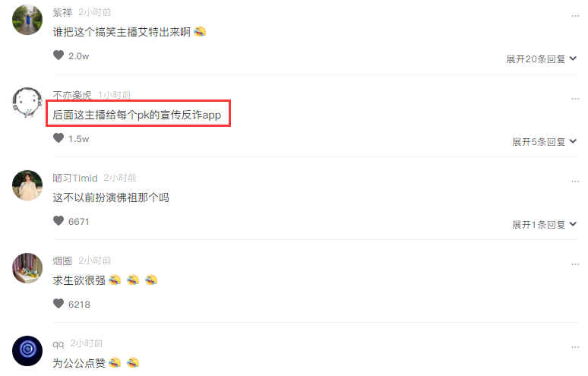Expand 5 replies under 不亦楽虎's comment
This screenshot has width=588, height=376.
point(544,142)
